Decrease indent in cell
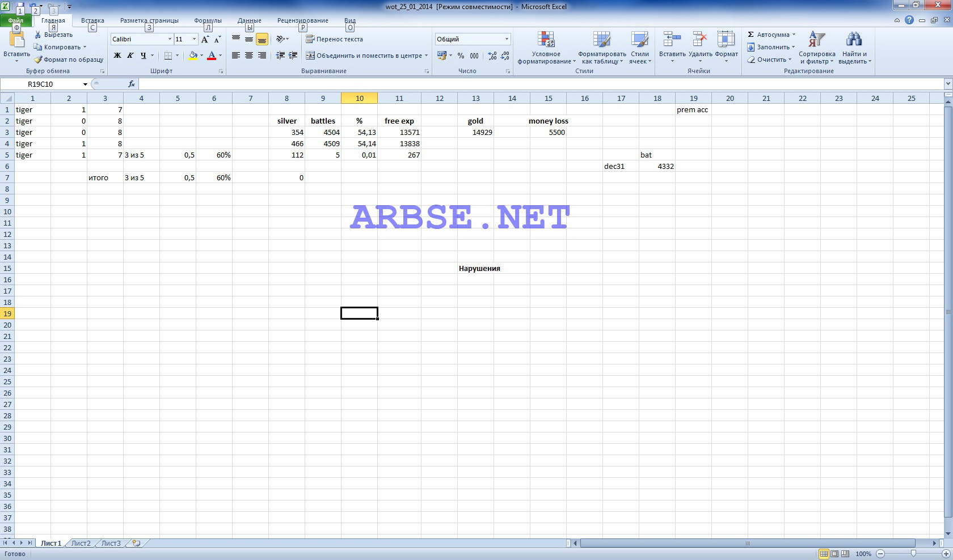 280,56
